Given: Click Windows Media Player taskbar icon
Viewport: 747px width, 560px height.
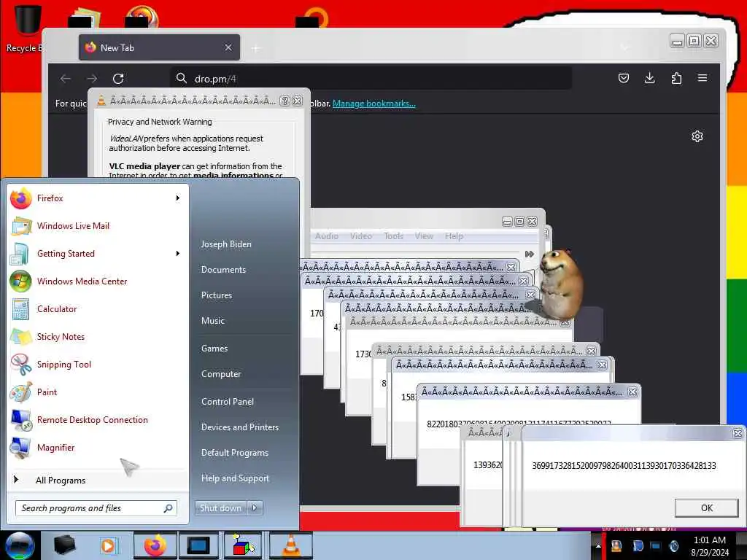Looking at the screenshot, I should [109, 545].
